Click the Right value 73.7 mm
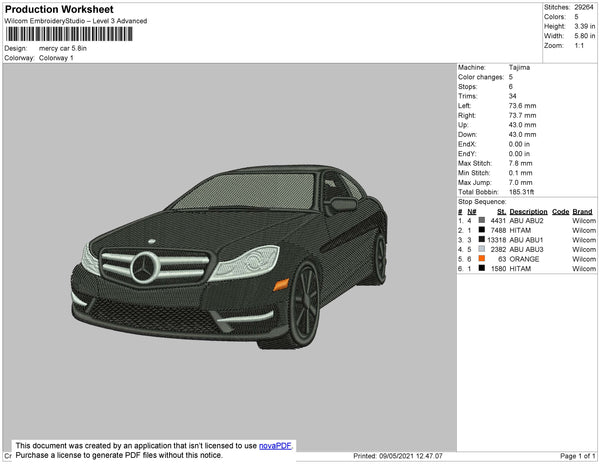The height and width of the screenshot is (464, 600). 522,115
